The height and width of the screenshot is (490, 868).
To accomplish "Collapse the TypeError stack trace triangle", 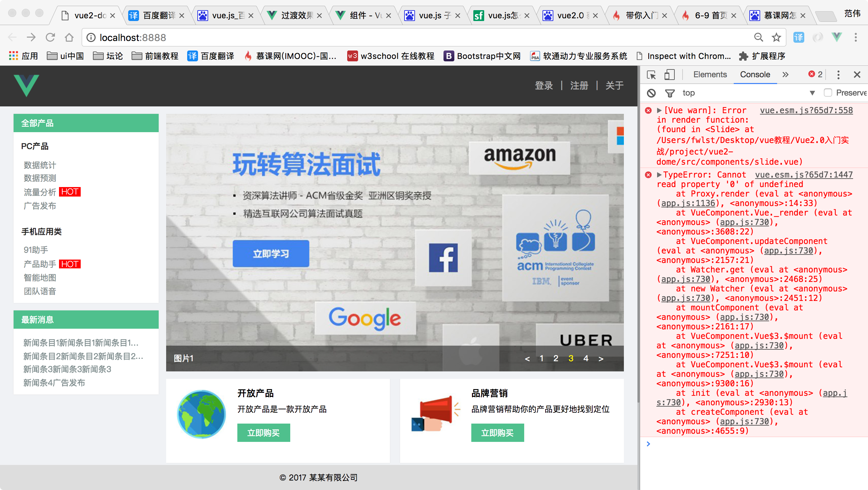I will (659, 175).
